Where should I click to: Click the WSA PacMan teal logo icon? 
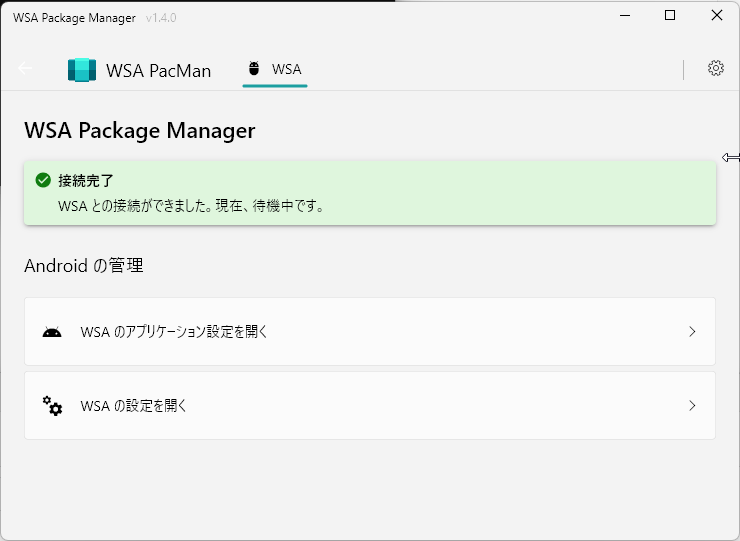pyautogui.click(x=81, y=70)
